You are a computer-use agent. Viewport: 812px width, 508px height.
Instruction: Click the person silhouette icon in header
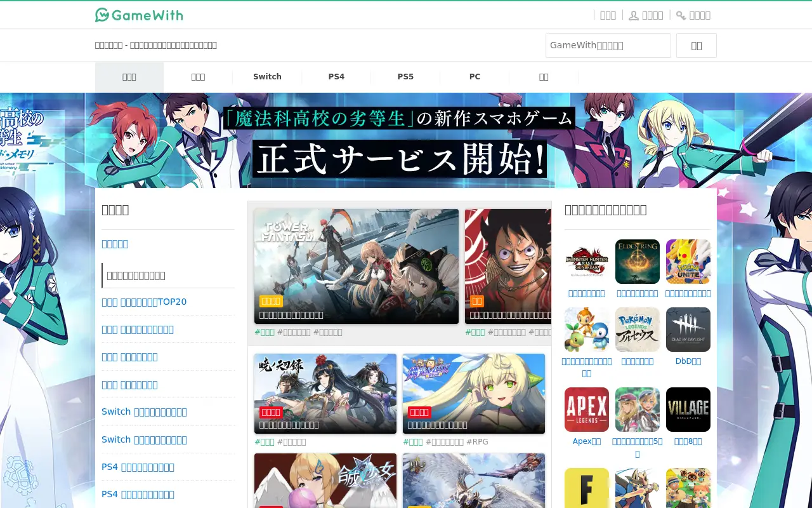pos(633,15)
